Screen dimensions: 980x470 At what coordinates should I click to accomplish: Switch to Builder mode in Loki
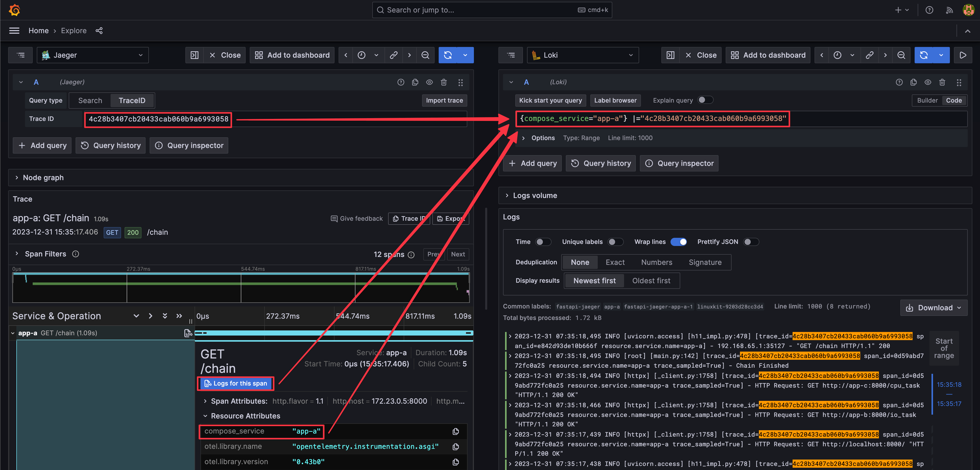tap(927, 100)
